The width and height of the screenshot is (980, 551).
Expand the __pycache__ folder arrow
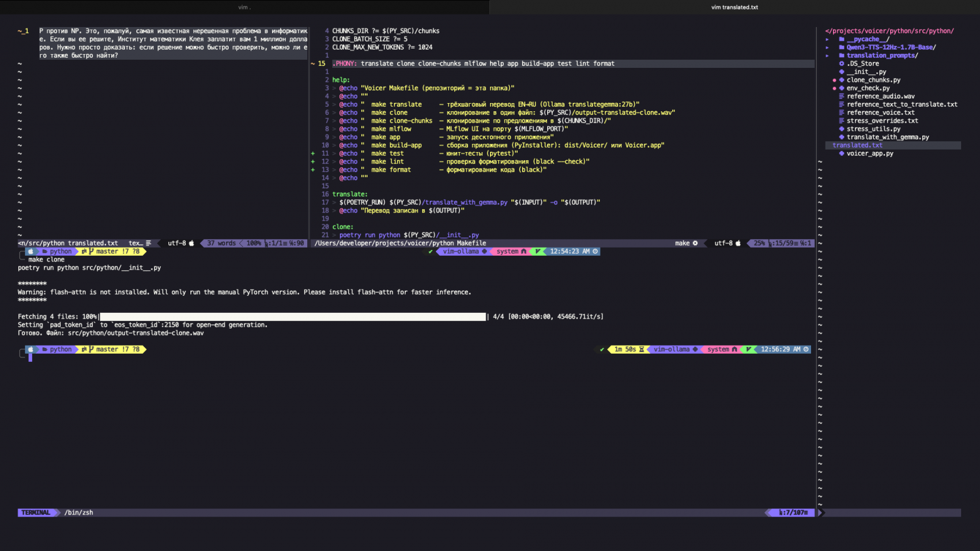click(x=827, y=39)
